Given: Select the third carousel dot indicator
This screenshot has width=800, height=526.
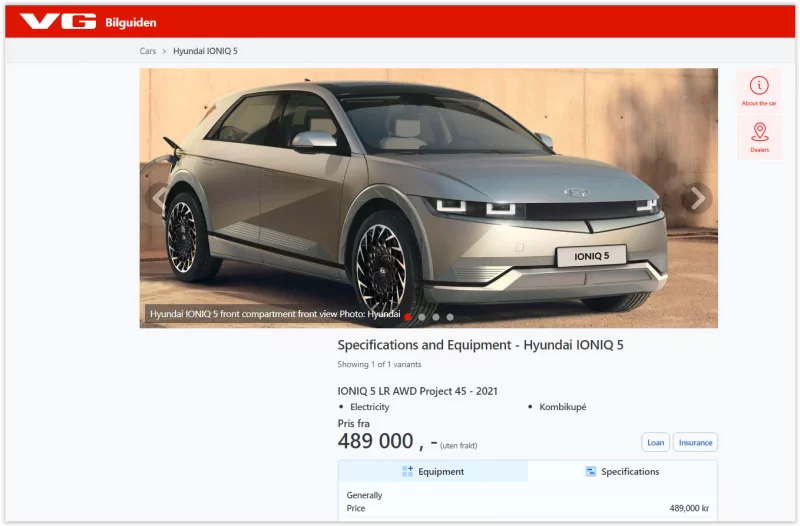Looking at the screenshot, I should point(436,317).
